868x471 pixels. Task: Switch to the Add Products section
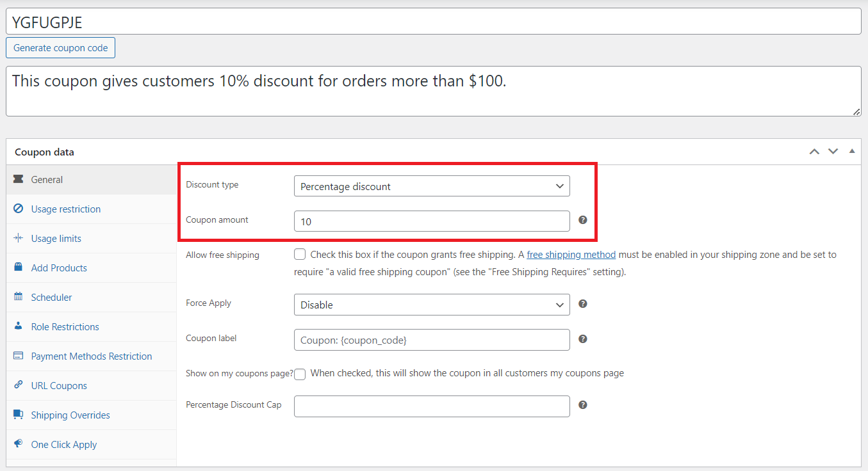tap(58, 267)
